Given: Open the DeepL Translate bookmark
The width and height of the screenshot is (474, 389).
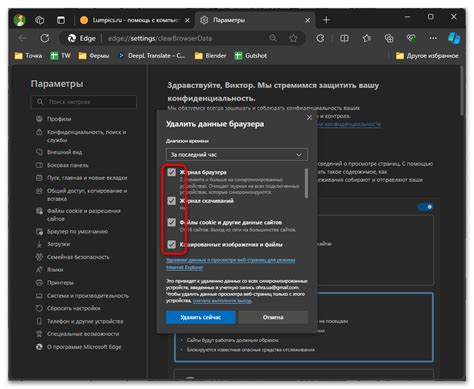Looking at the screenshot, I should tap(152, 56).
